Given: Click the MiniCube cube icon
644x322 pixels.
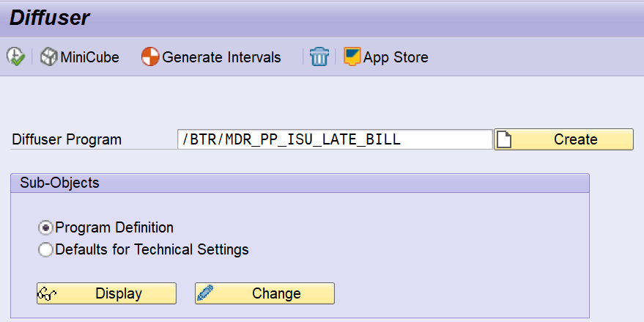Looking at the screenshot, I should pyautogui.click(x=49, y=57).
